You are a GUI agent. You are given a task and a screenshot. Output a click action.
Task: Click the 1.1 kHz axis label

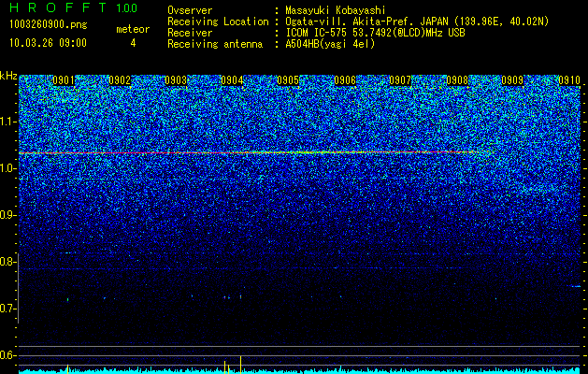(x=7, y=122)
